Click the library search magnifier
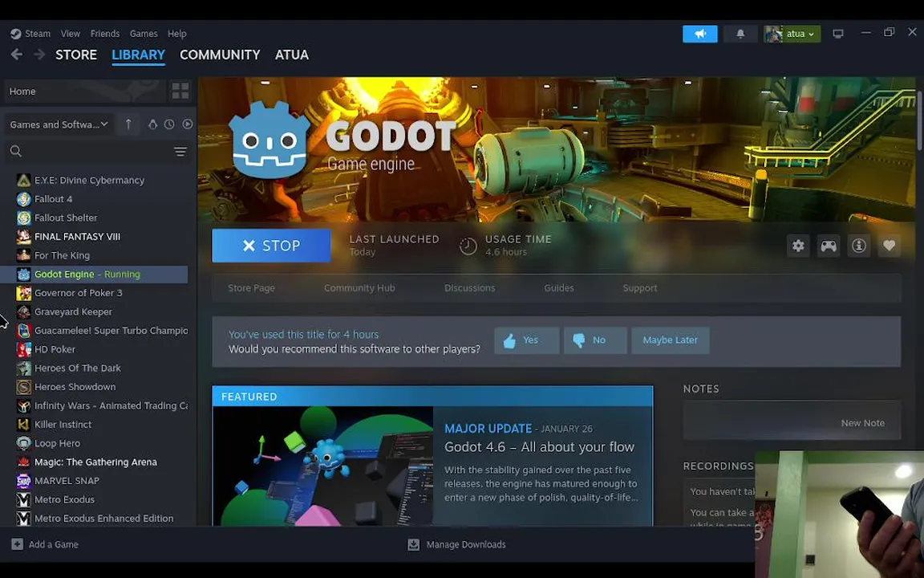The height and width of the screenshot is (578, 924). [x=16, y=152]
